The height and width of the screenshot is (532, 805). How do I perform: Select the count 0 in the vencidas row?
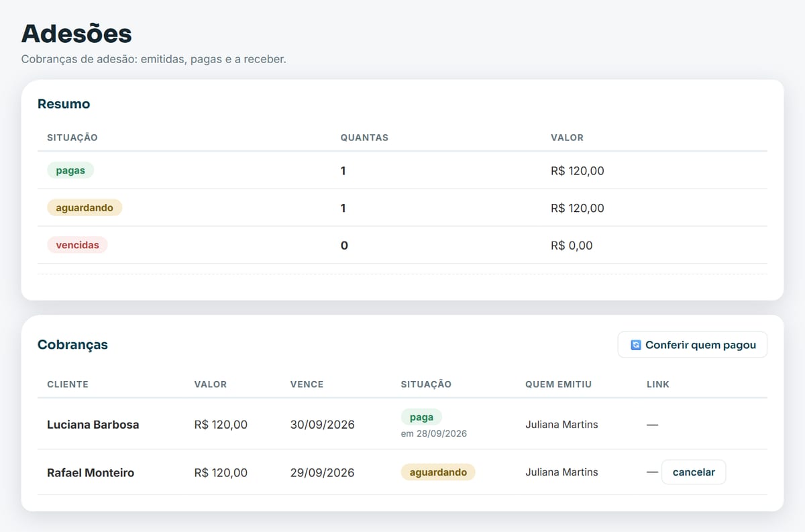coord(344,246)
